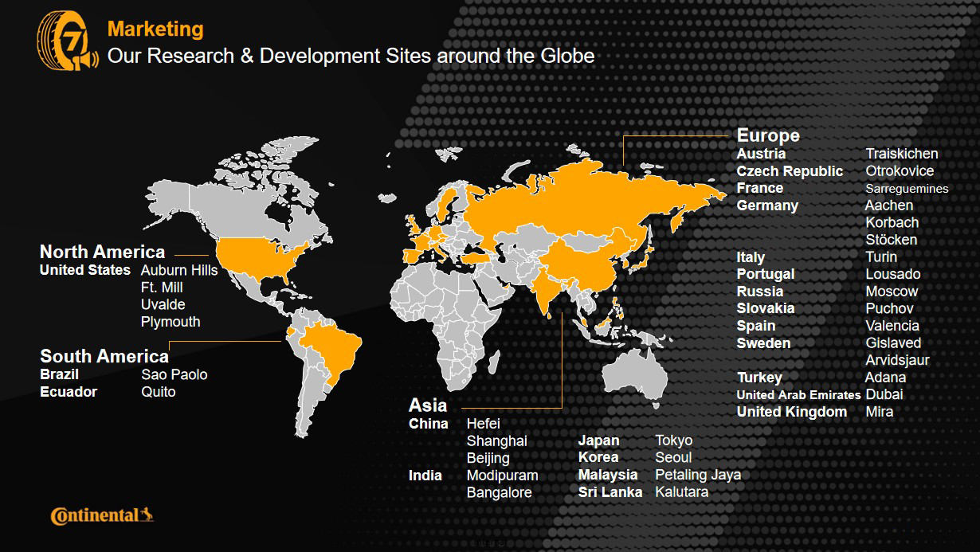This screenshot has height=552, width=980.
Task: Click the 'Turin' city entry
Action: [881, 257]
